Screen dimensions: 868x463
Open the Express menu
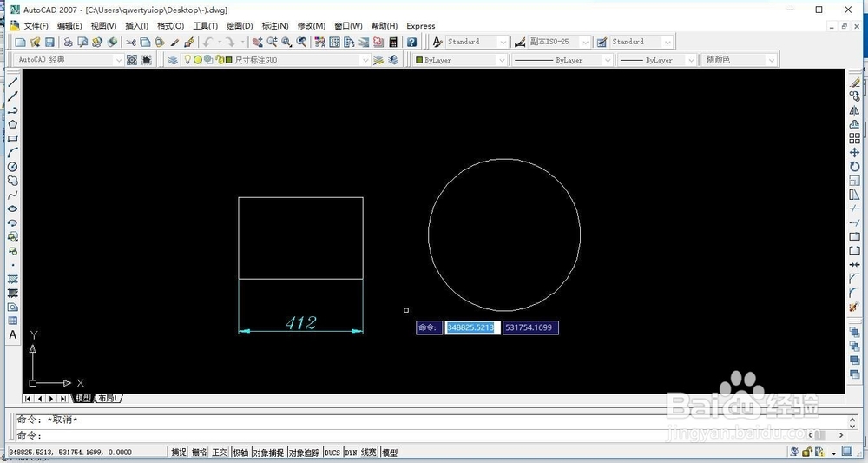click(421, 26)
